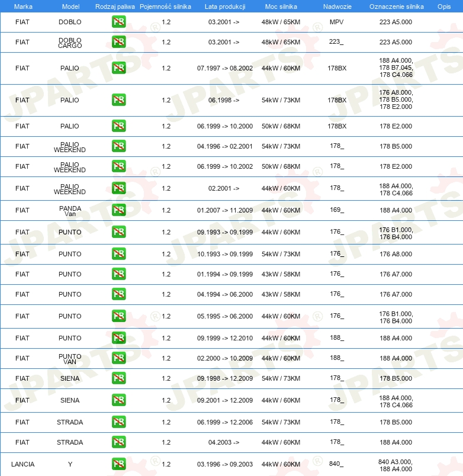
Task: Click the 223_ body code cell
Action: [x=336, y=41]
